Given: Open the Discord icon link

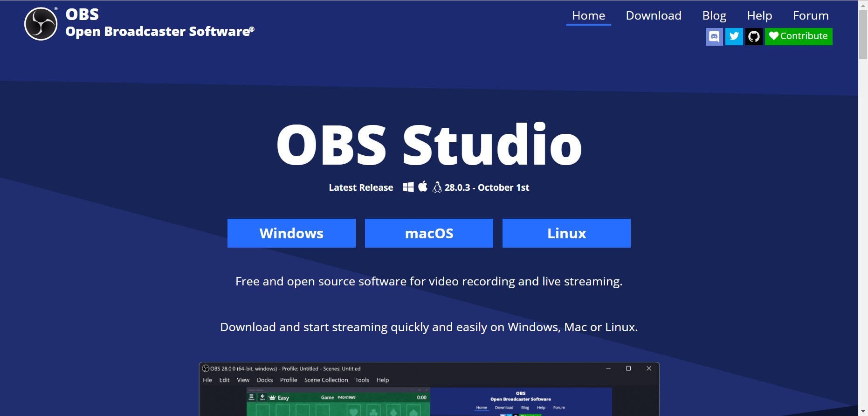Looking at the screenshot, I should (x=714, y=36).
